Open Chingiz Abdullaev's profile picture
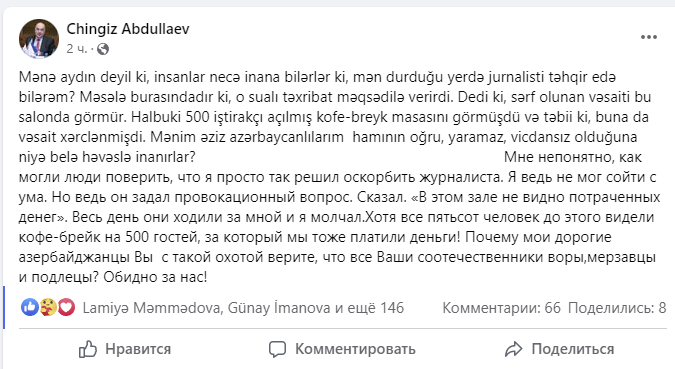 39,38
